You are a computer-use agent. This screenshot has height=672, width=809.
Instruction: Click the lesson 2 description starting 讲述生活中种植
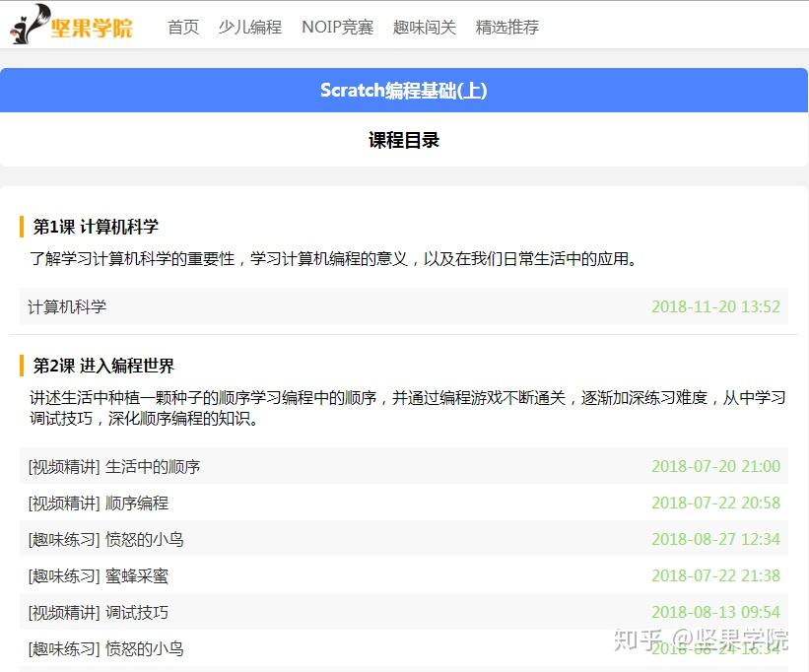[407, 408]
